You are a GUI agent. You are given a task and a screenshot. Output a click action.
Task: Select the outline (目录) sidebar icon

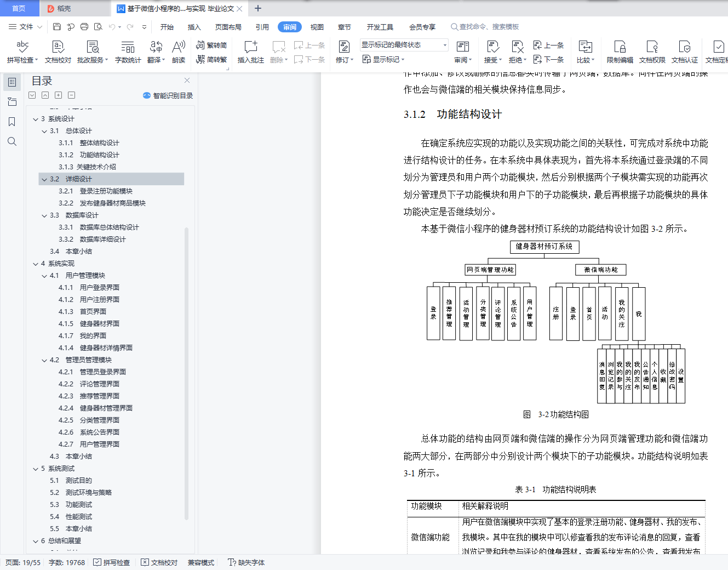point(12,82)
